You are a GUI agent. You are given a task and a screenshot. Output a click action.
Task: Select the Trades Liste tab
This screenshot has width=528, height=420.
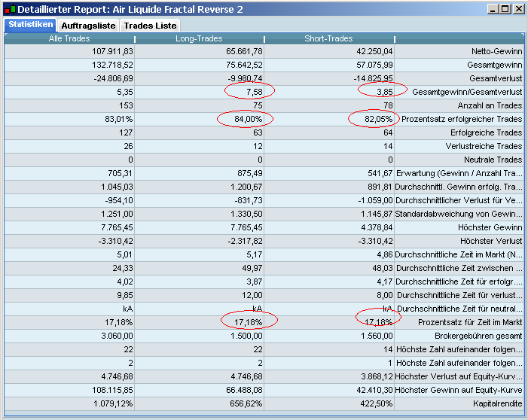pyautogui.click(x=150, y=26)
